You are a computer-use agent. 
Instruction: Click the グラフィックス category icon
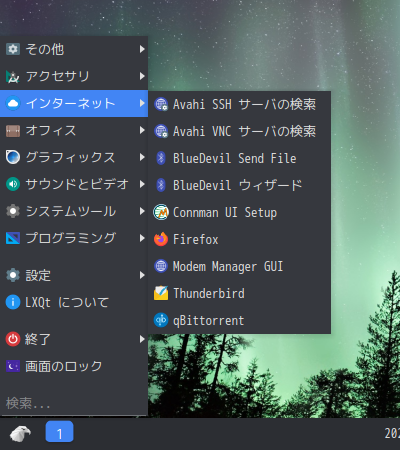pyautogui.click(x=13, y=157)
